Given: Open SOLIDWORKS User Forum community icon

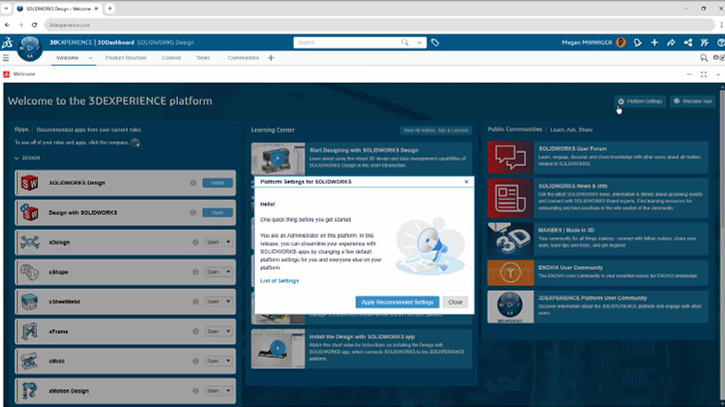Looking at the screenshot, I should point(510,157).
